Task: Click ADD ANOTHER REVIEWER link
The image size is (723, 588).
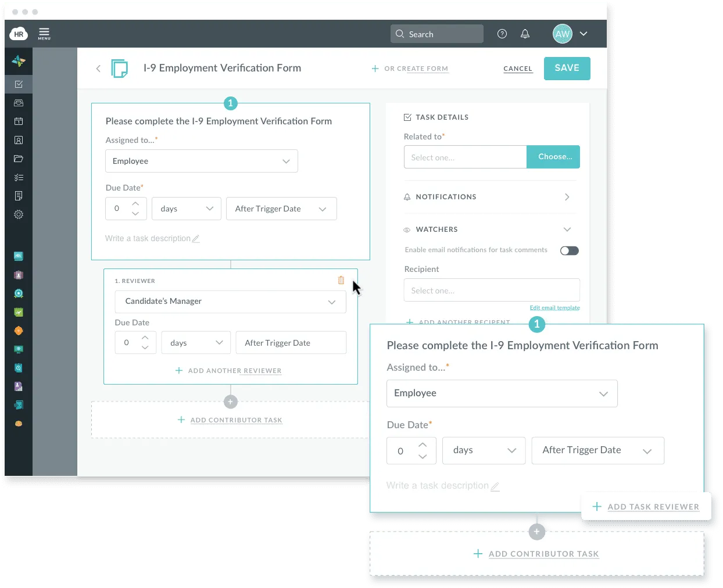Action: coord(228,371)
